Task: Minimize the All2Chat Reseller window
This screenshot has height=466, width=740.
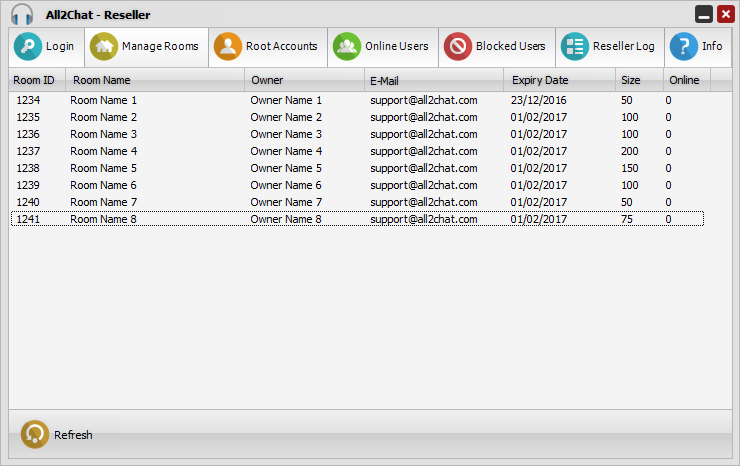Action: pyautogui.click(x=704, y=15)
